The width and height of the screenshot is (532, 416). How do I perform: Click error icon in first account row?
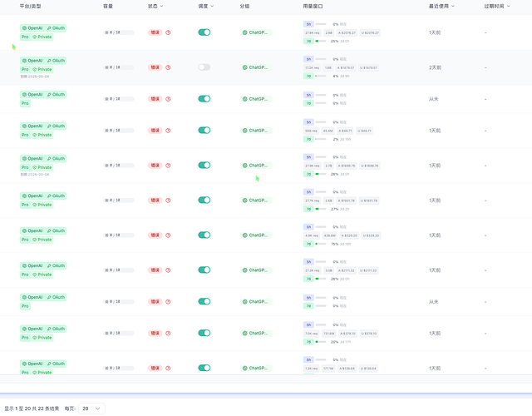tap(168, 32)
